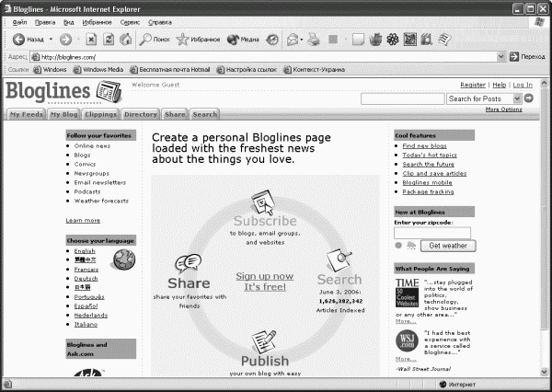Viewport: 552px width, 392px height.
Task: Open Настройка ссылок links bar item
Action: point(247,70)
